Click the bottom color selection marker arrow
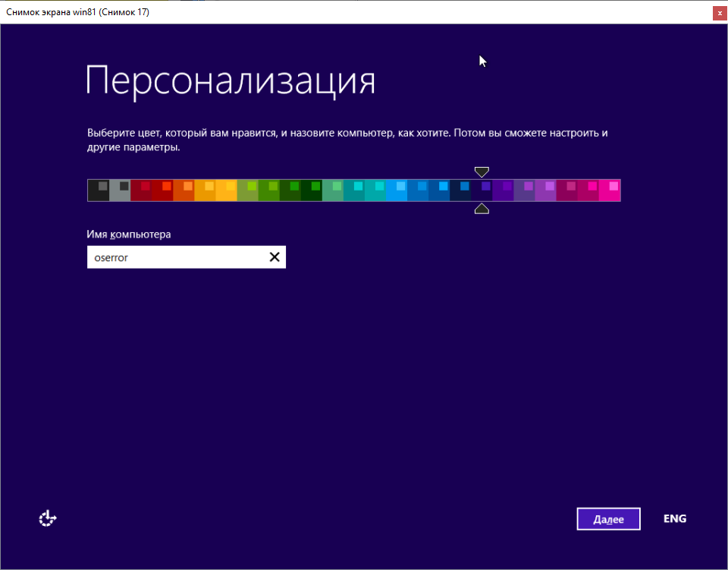The width and height of the screenshot is (728, 570). [x=482, y=209]
